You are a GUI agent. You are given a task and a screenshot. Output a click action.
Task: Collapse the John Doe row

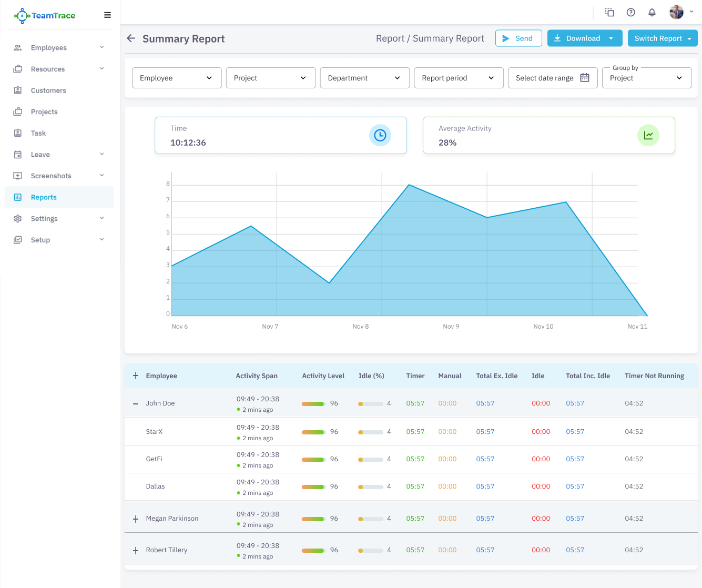pyautogui.click(x=136, y=403)
